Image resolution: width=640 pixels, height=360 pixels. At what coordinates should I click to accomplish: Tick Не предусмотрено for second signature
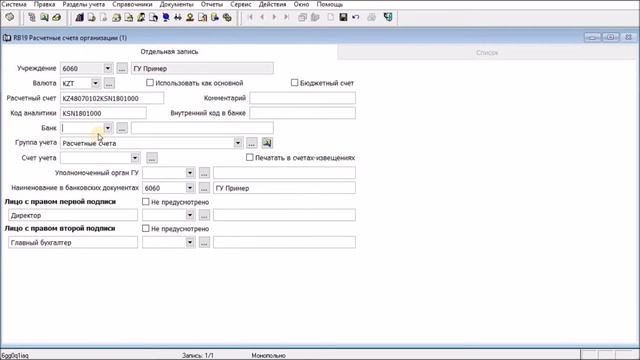145,229
